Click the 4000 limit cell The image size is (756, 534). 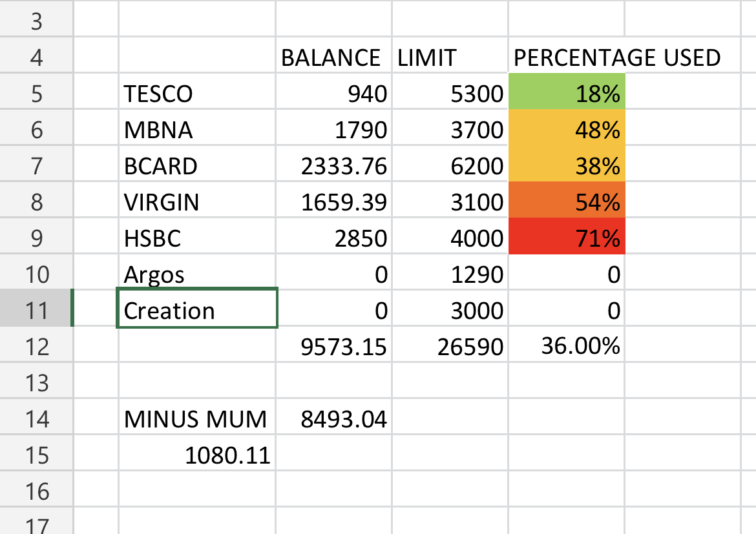click(x=450, y=236)
